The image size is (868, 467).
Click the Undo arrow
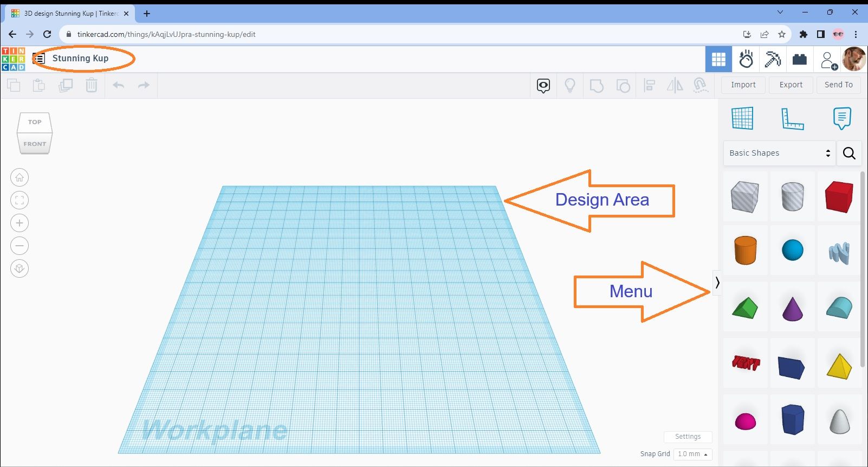click(119, 85)
